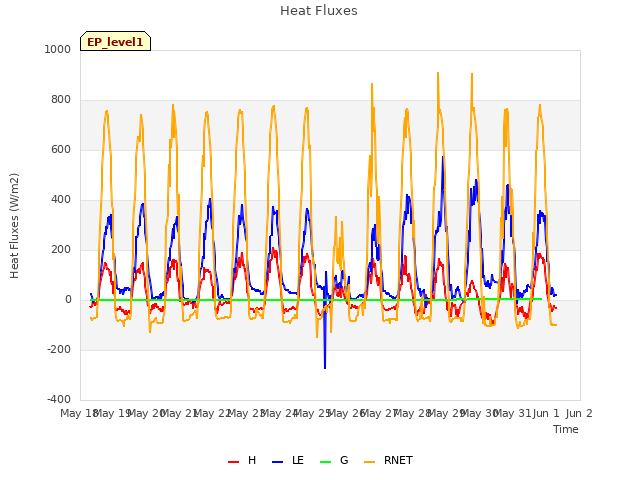Click the 1000 y-axis tick label
Image resolution: width=640 pixels, height=480 pixels.
pyautogui.click(x=58, y=49)
